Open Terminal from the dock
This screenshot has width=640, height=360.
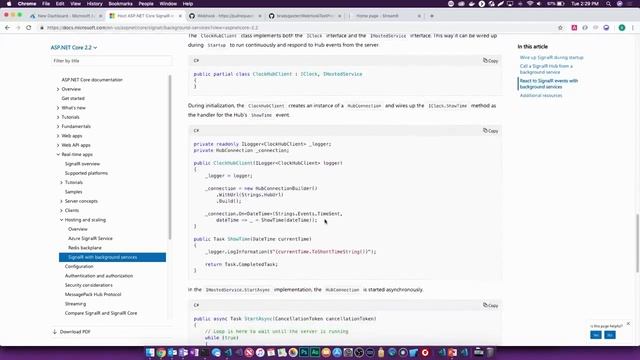point(205,352)
